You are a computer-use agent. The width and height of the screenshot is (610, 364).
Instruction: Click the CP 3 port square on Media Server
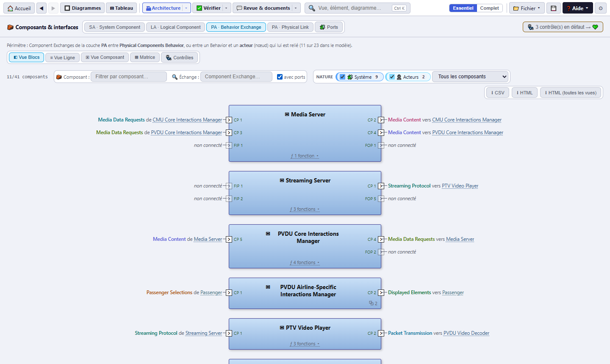229,132
